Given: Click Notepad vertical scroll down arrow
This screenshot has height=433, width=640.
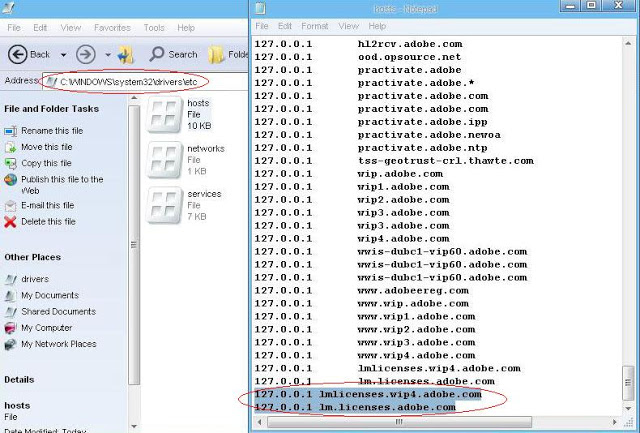Looking at the screenshot, I should 628,409.
